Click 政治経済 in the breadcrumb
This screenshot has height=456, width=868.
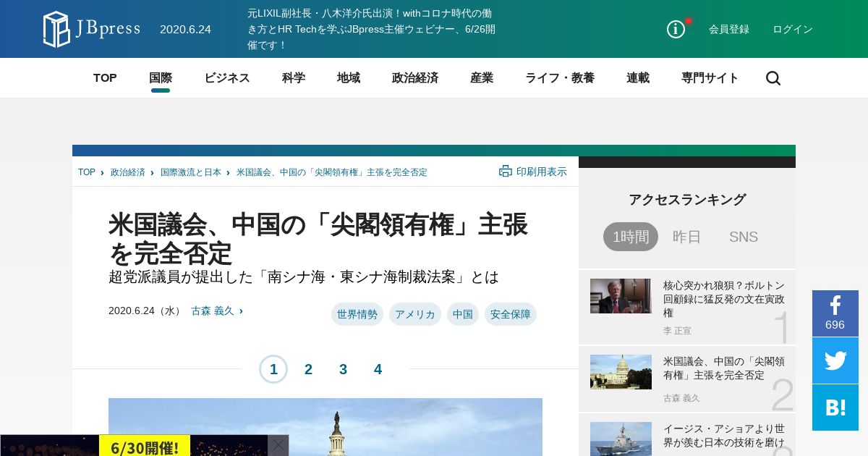point(128,172)
